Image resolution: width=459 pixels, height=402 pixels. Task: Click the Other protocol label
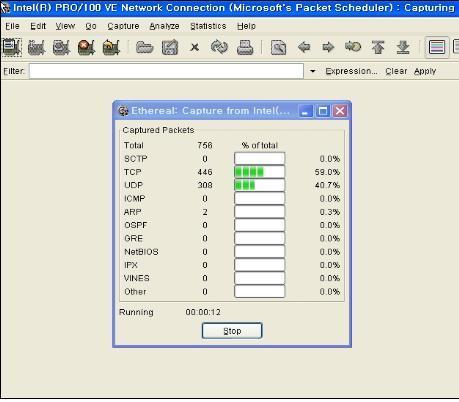tap(135, 292)
